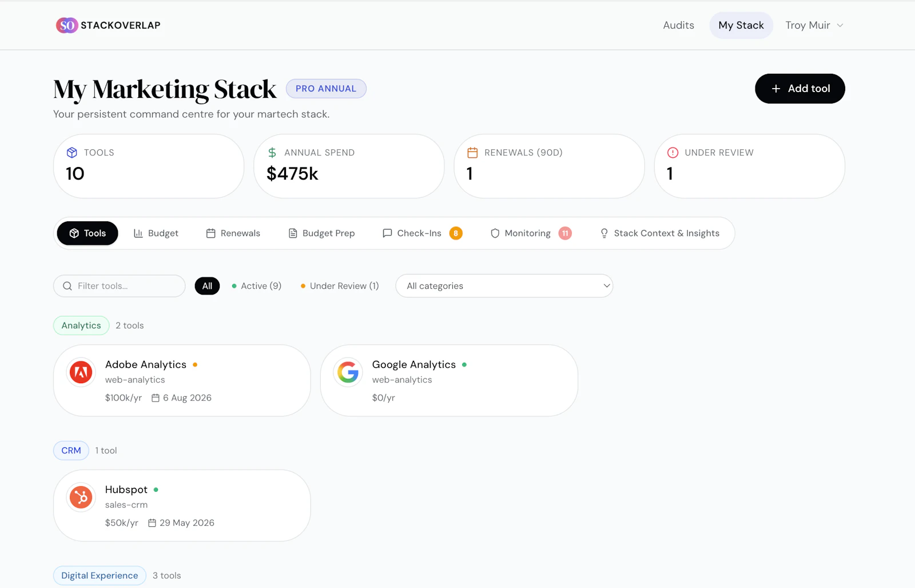Filter by Under Review (1) tools
Screen dimensions: 915x588
pos(340,286)
